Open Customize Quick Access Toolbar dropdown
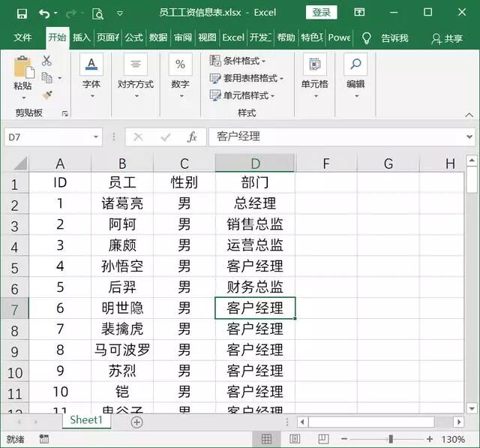Viewport: 480px width, 448px height. coord(120,14)
